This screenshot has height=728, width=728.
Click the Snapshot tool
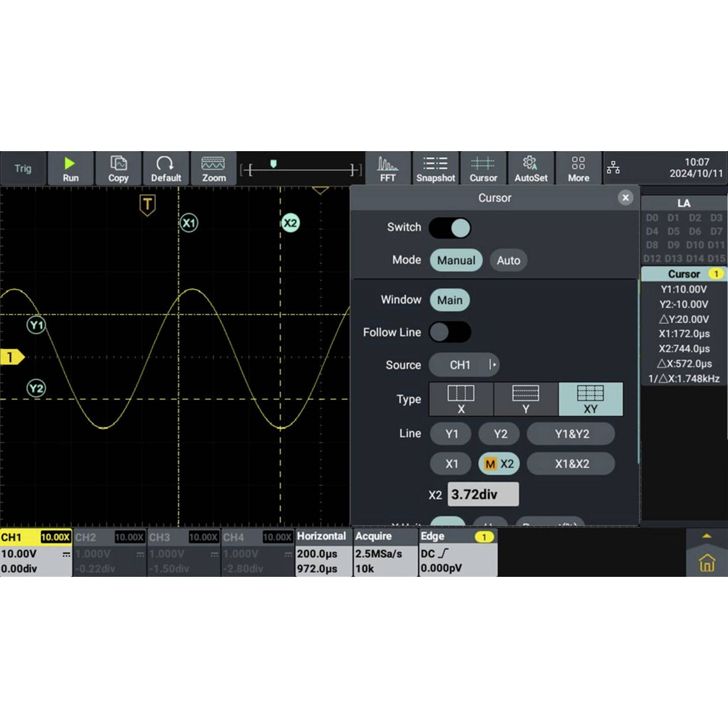[x=435, y=168]
